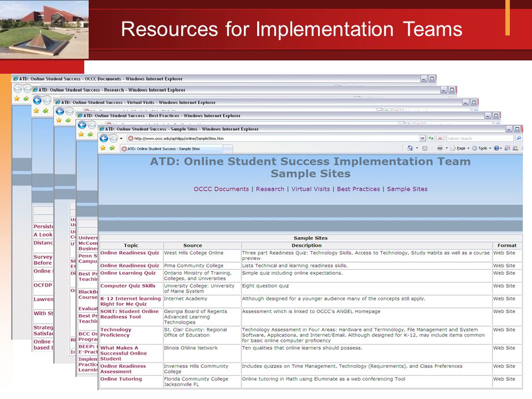Screen dimensions: 532x399
Task: Add to Favorites in Best Practices window
Action: 90,134
